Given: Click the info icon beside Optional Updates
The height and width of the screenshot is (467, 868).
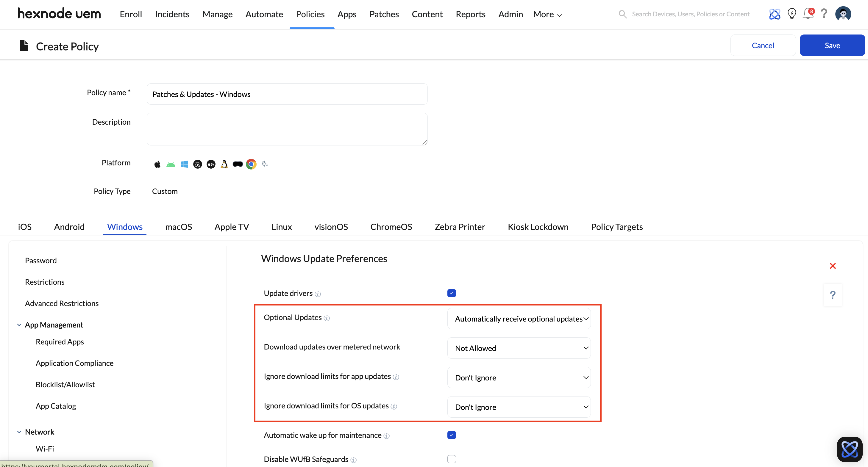Looking at the screenshot, I should pyautogui.click(x=327, y=318).
